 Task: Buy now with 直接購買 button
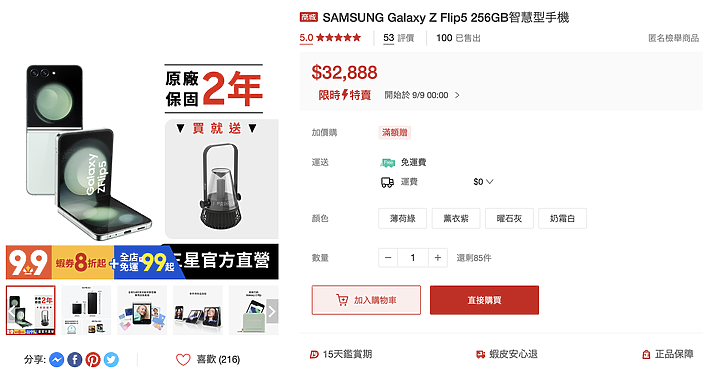pos(484,300)
